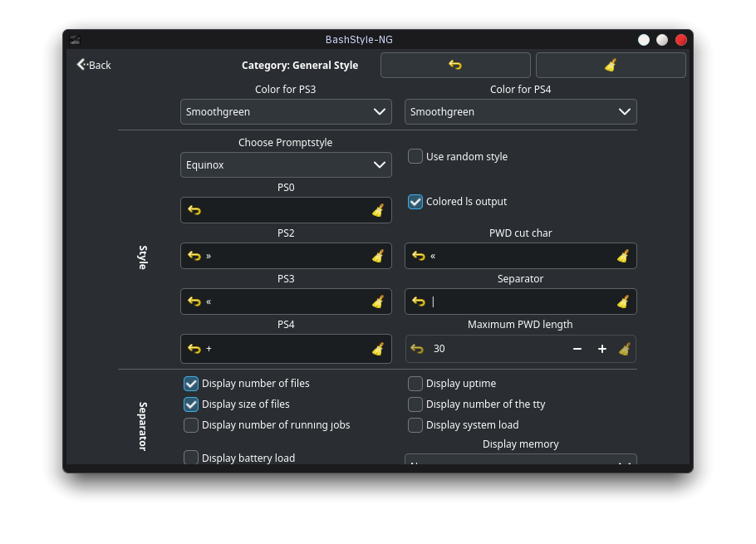Maximize the BashStyle-NG window
This screenshot has width=756, height=544.
click(x=662, y=40)
